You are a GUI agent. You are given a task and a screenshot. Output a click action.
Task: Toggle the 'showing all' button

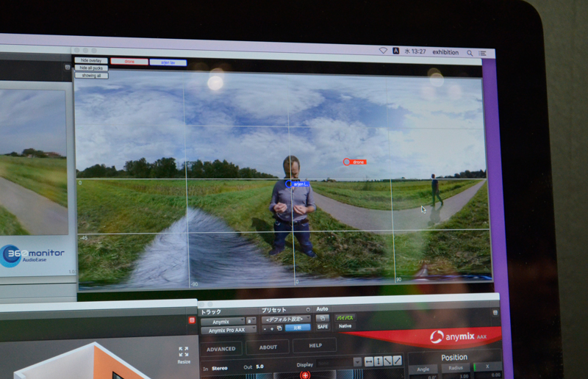[x=91, y=76]
